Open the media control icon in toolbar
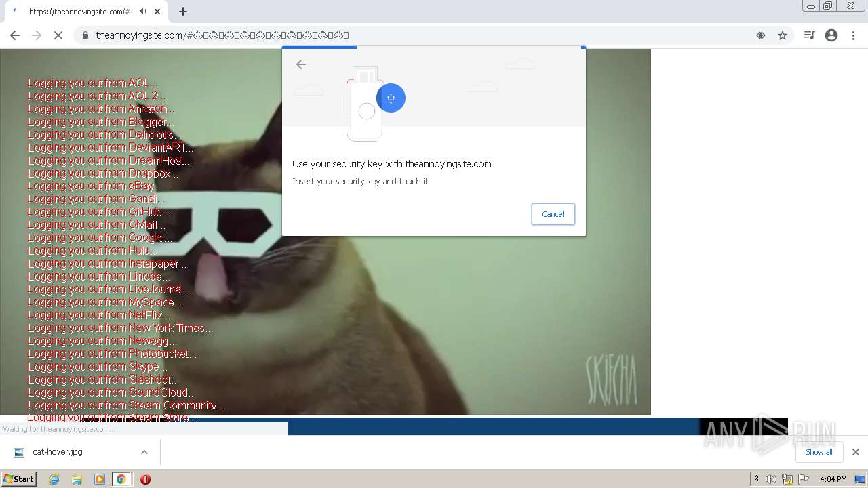 809,35
